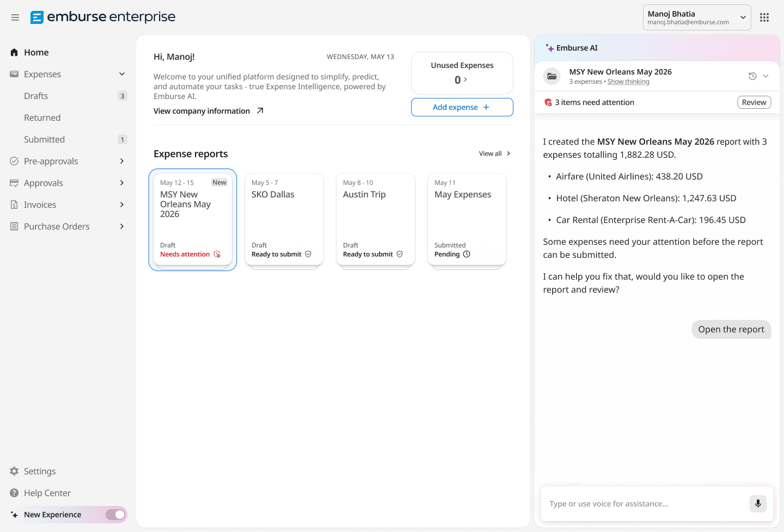Click the Airfare (United Airlines) line
Viewport: 784px width, 532px height.
(629, 176)
